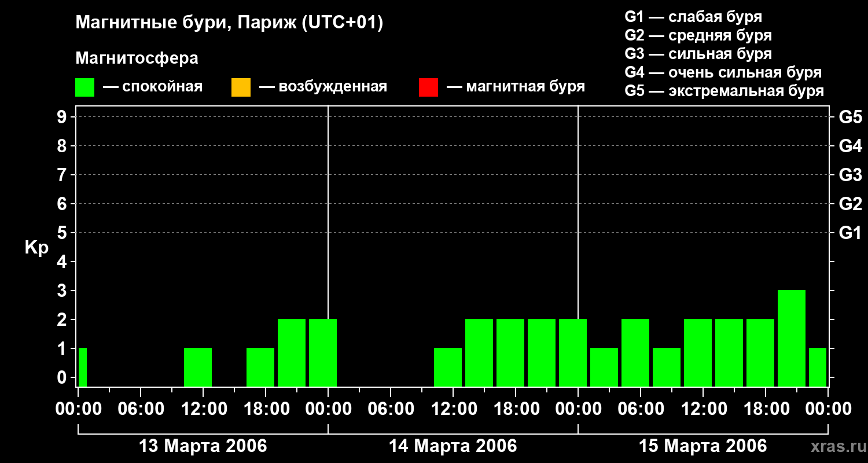Viewport: 868px width, 463px height.
Task: Select the '13 Марта 2006' date label
Action: pyautogui.click(x=204, y=446)
